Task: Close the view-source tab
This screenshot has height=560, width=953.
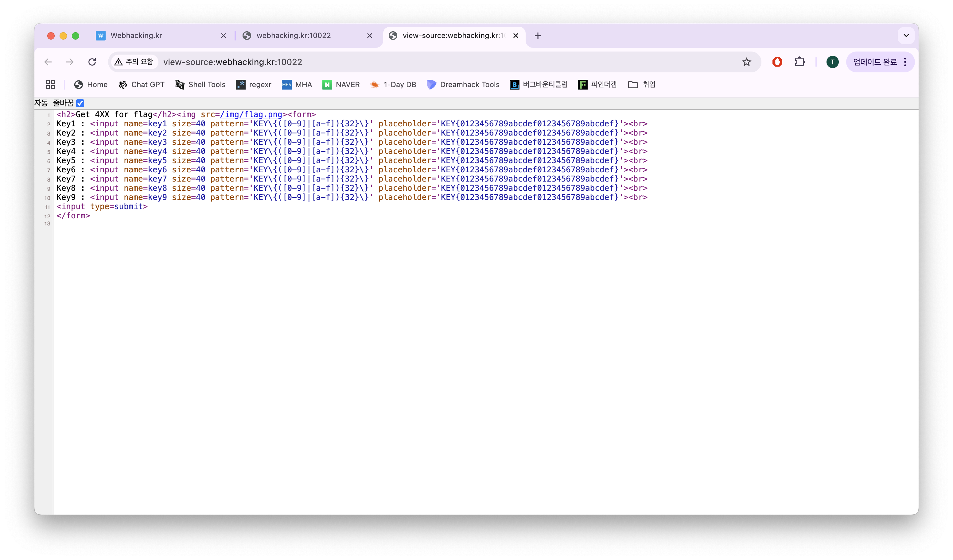Action: [x=515, y=36]
